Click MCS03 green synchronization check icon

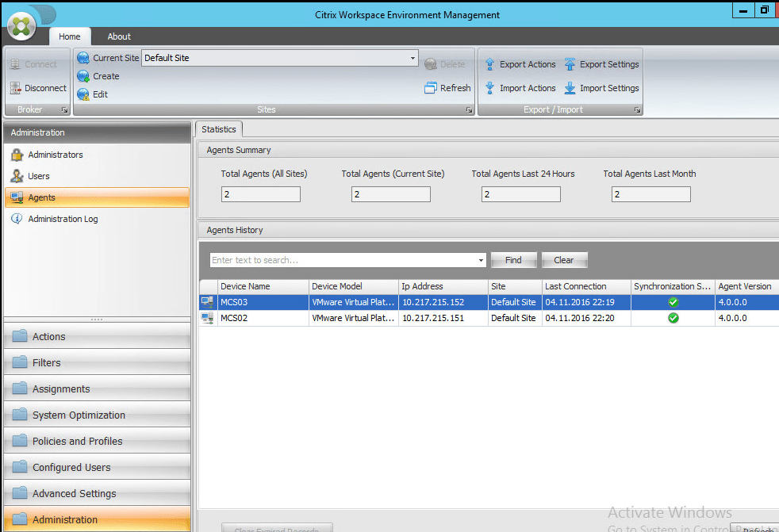coord(673,302)
